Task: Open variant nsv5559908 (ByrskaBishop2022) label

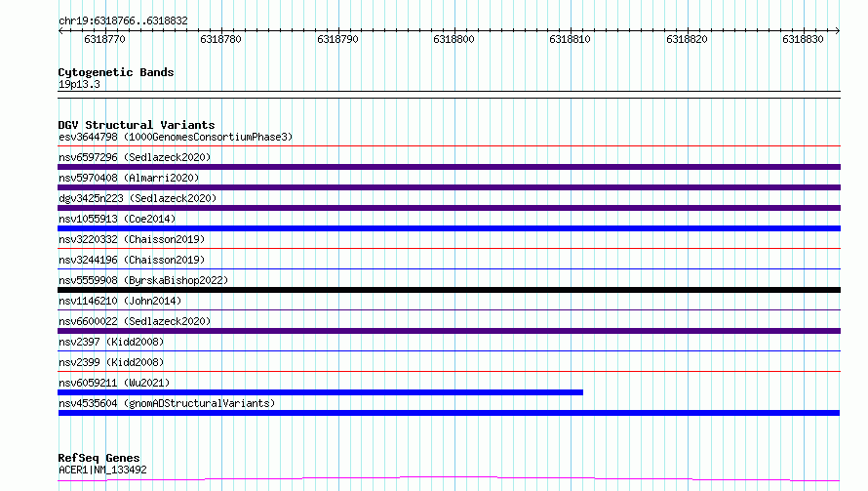Action: [x=143, y=280]
